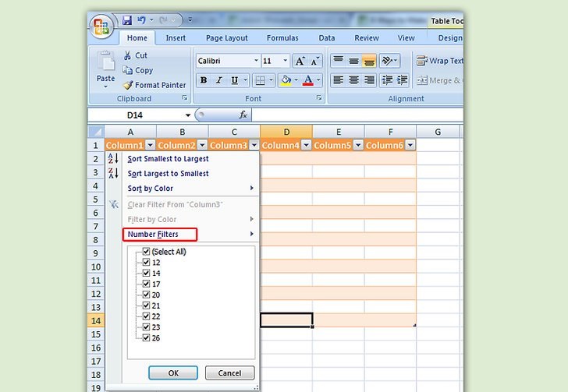Open Column1 filter dropdown arrow
The image size is (568, 392).
coord(151,146)
